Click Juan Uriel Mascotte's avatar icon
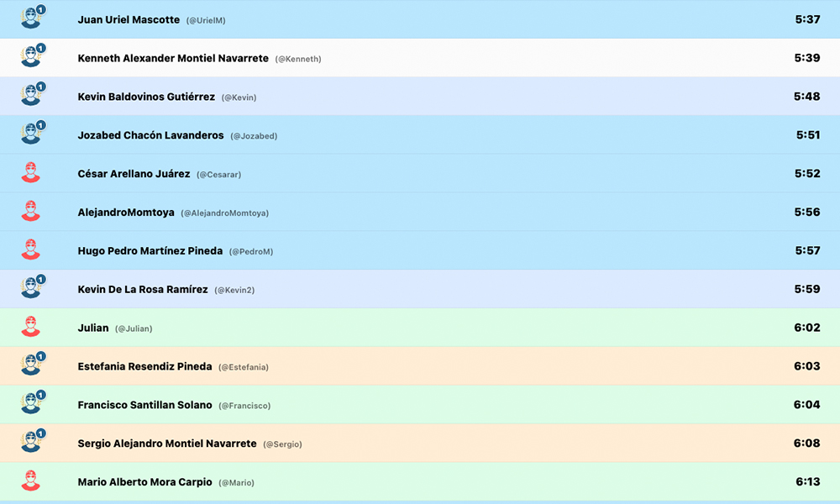840x504 pixels. click(x=31, y=18)
